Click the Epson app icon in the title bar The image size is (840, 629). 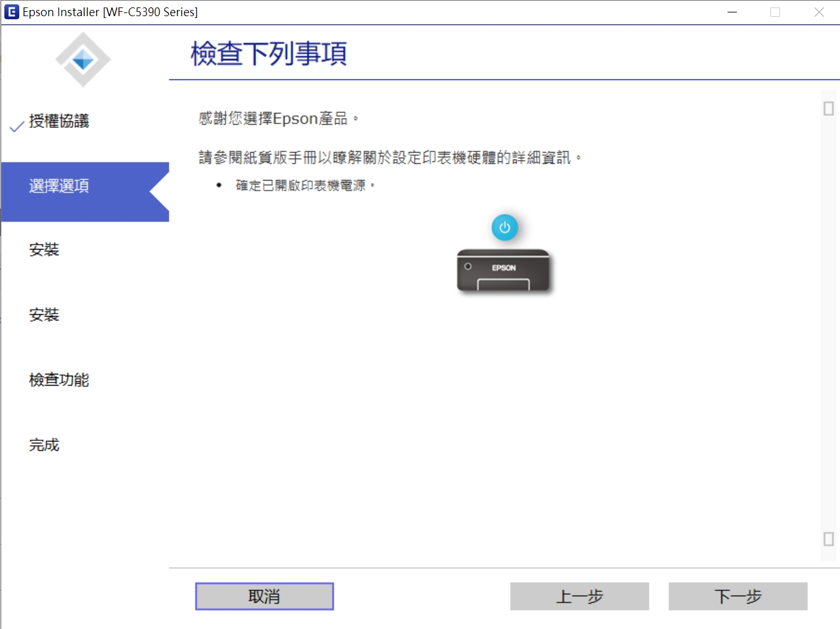11,12
